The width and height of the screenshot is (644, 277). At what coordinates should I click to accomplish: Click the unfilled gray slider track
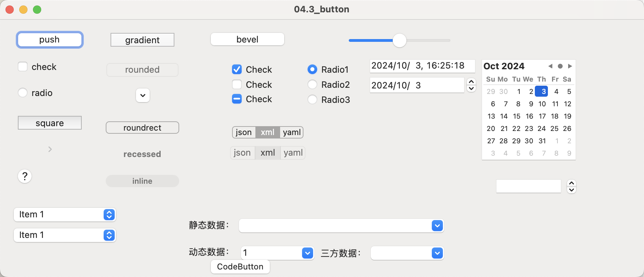click(428, 40)
